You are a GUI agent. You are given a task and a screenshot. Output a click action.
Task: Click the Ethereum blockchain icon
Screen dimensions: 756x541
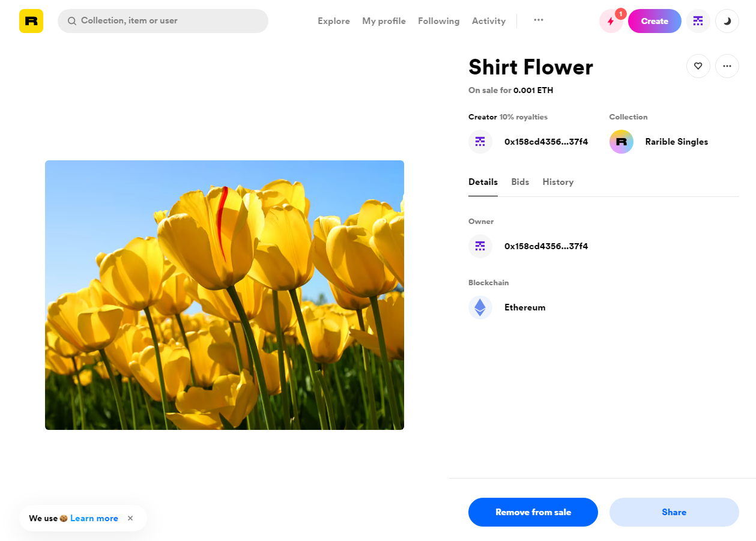point(480,307)
